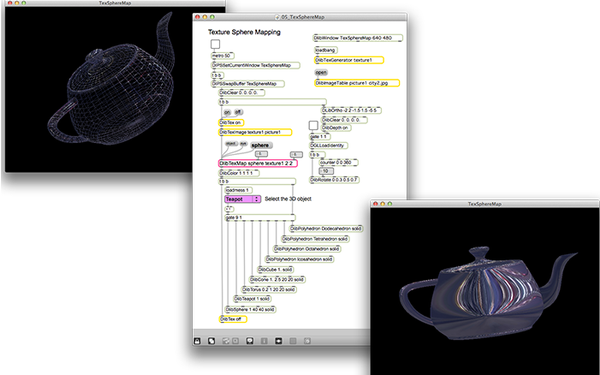This screenshot has width=600, height=375.
Task: Select the DlibTorus solid object
Action: pyautogui.click(x=269, y=290)
